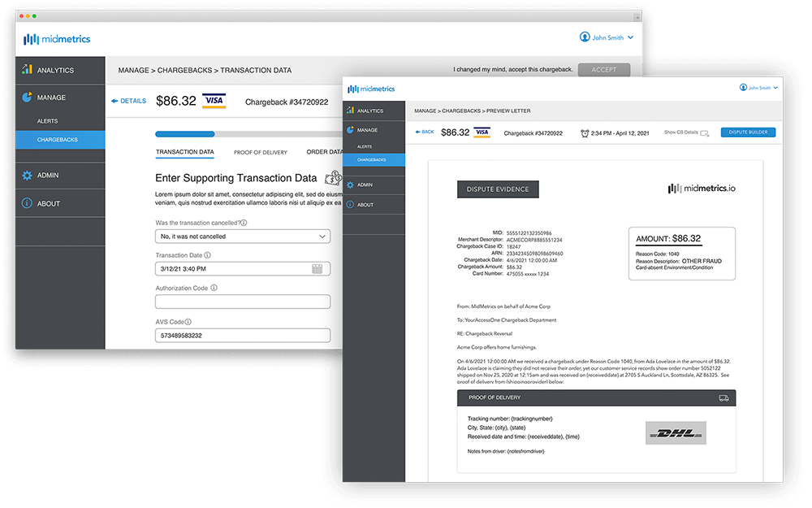Viewport: 812px width, 508px height.
Task: Click the Transaction Date input field
Action: coord(243,268)
